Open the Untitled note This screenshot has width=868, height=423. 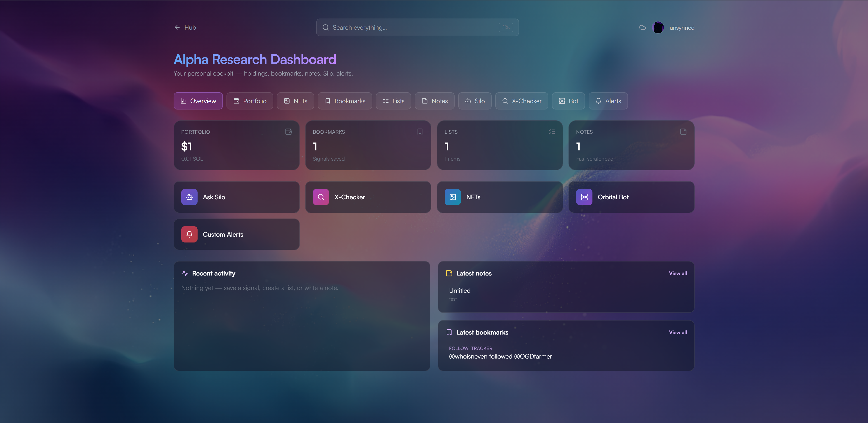pyautogui.click(x=566, y=294)
